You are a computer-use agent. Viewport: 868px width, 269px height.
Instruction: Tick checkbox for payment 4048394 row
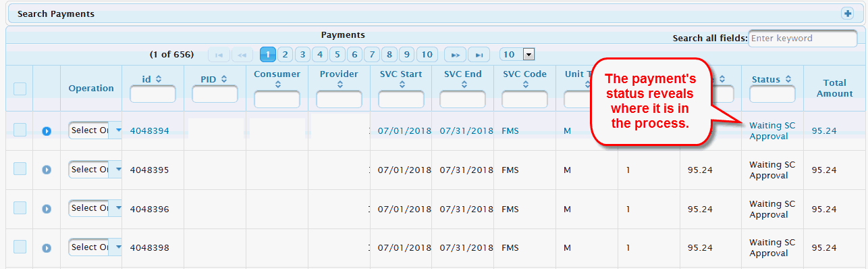point(20,130)
